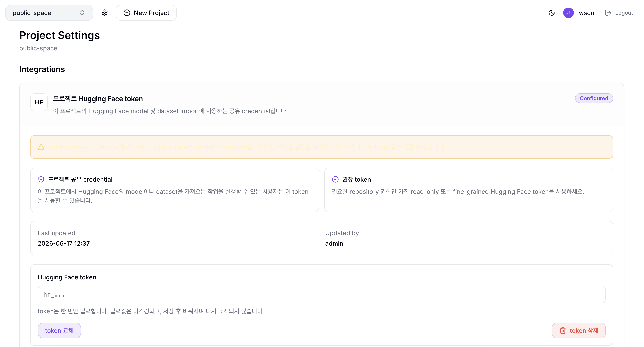Click the shield icon beside 프로젝트 공유 credential
This screenshot has height=347, width=644.
point(41,179)
